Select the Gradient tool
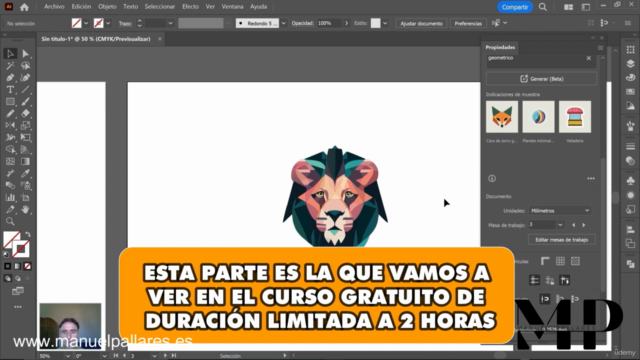 [x=25, y=162]
